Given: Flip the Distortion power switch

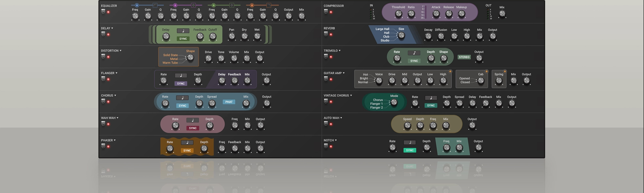Looking at the screenshot, I should tap(103, 56).
